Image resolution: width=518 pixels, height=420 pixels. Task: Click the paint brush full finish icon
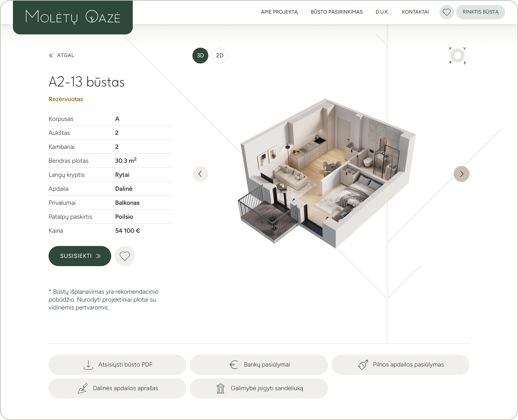(363, 365)
